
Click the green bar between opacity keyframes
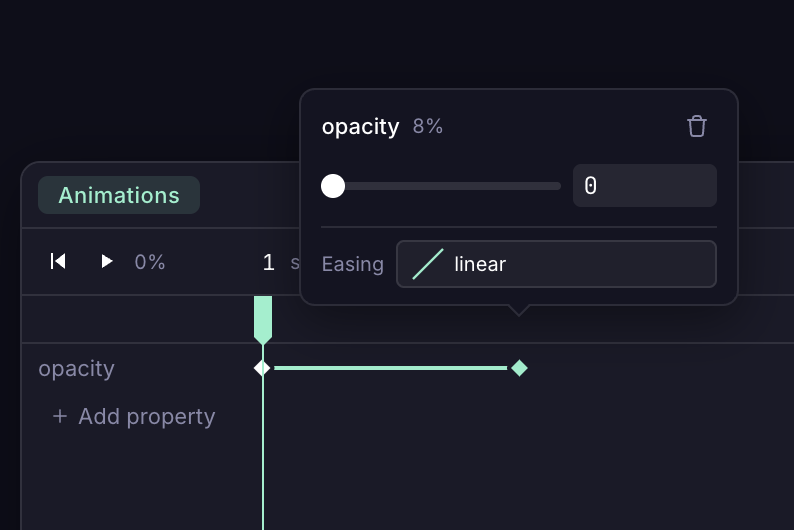click(390, 368)
